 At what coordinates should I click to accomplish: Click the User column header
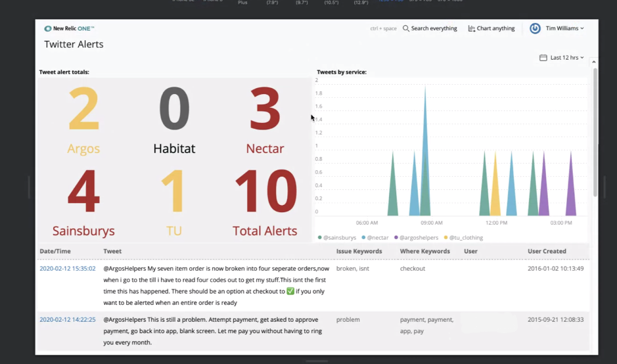tap(470, 251)
